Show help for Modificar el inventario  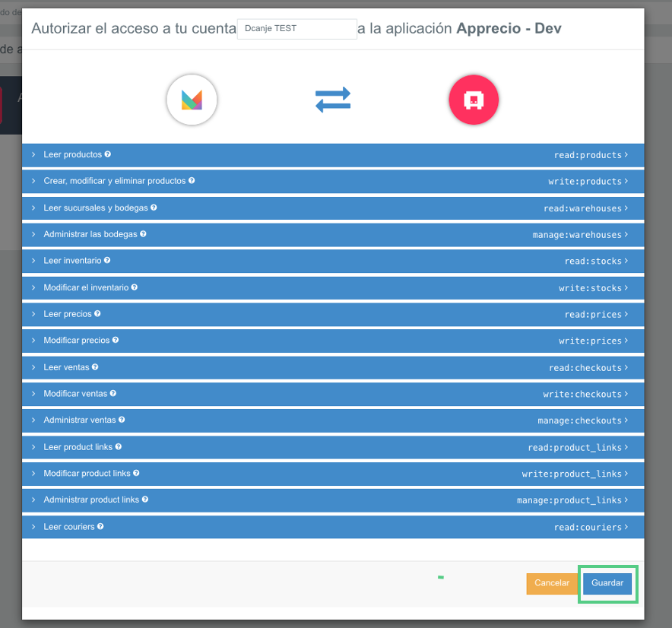(x=134, y=287)
